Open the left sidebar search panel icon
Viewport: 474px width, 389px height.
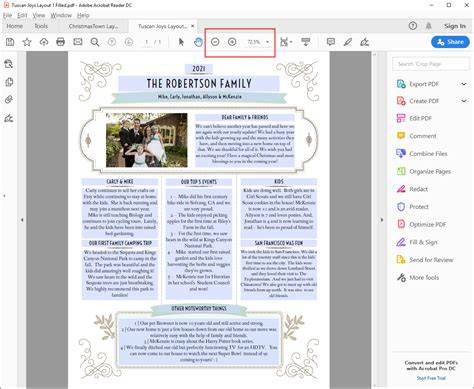tap(9, 64)
